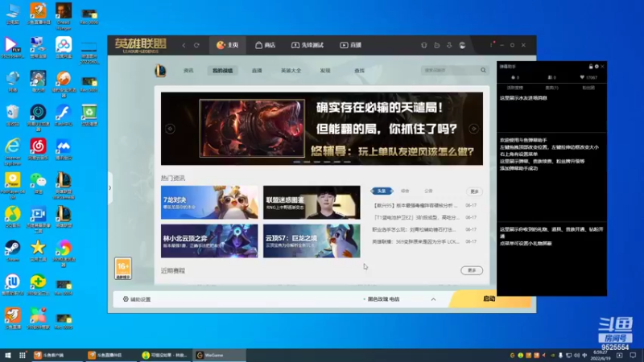This screenshot has width=644, height=362.
Task: Open the 直播 tab in top bar
Action: tap(351, 45)
